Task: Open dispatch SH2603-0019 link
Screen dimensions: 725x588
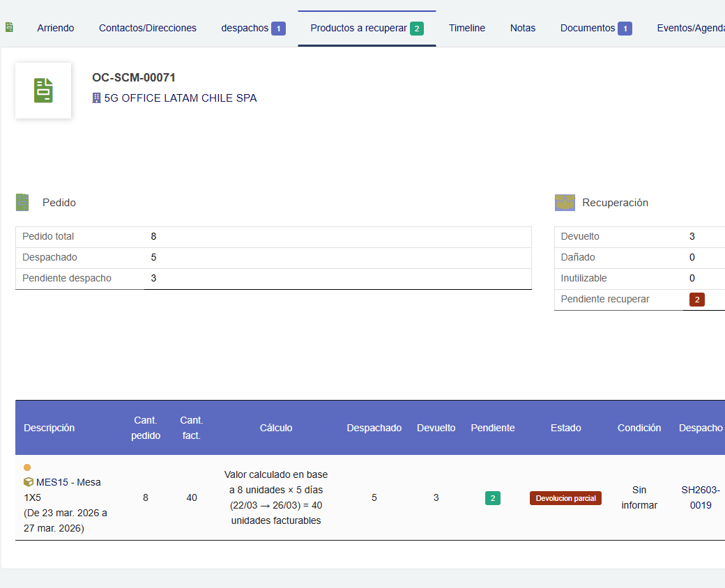Action: pos(701,497)
